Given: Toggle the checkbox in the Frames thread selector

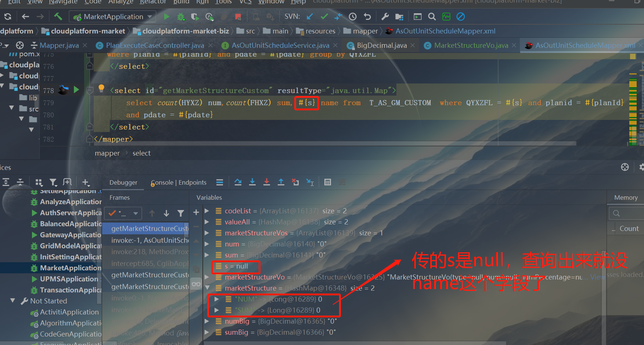Looking at the screenshot, I should 112,213.
